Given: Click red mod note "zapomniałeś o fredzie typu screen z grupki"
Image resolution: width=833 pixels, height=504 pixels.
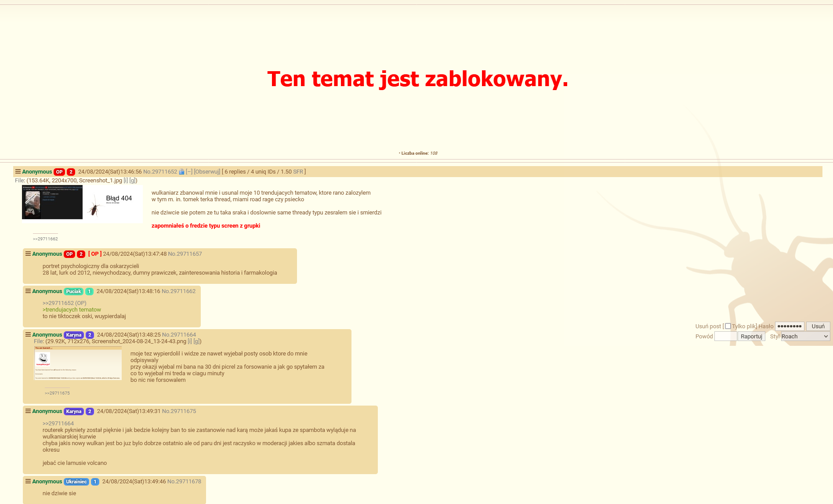Looking at the screenshot, I should point(206,226).
